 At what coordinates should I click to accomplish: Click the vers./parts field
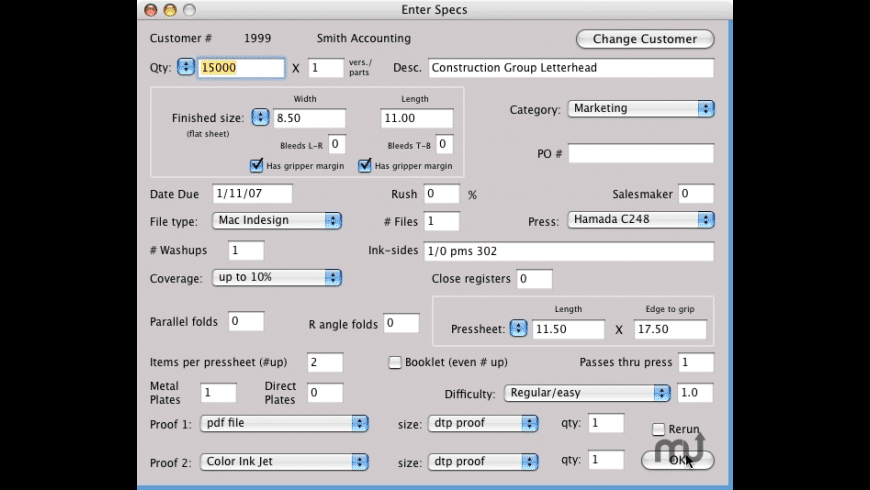click(326, 68)
